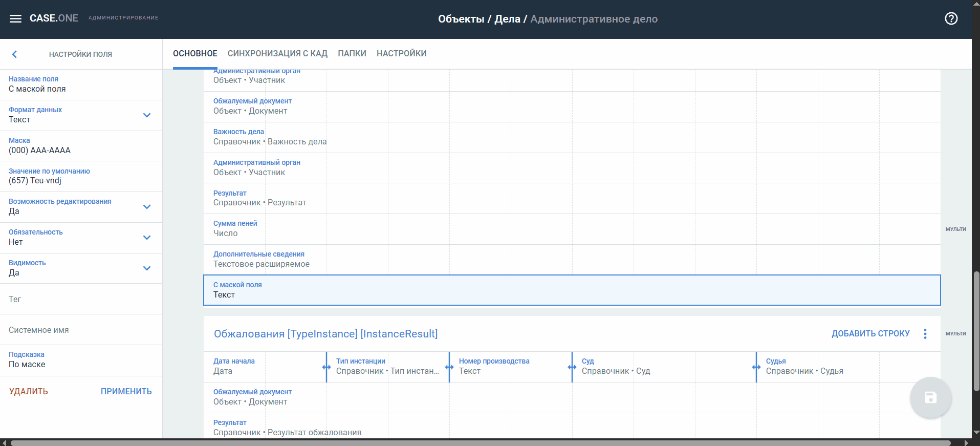
Task: Select Суд column field
Action: (664, 367)
